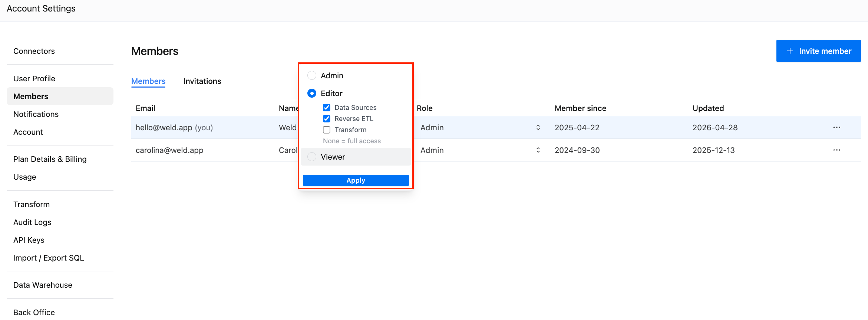Viewport: 868px width, 320px height.
Task: Open Audit Logs settings page
Action: pyautogui.click(x=32, y=222)
